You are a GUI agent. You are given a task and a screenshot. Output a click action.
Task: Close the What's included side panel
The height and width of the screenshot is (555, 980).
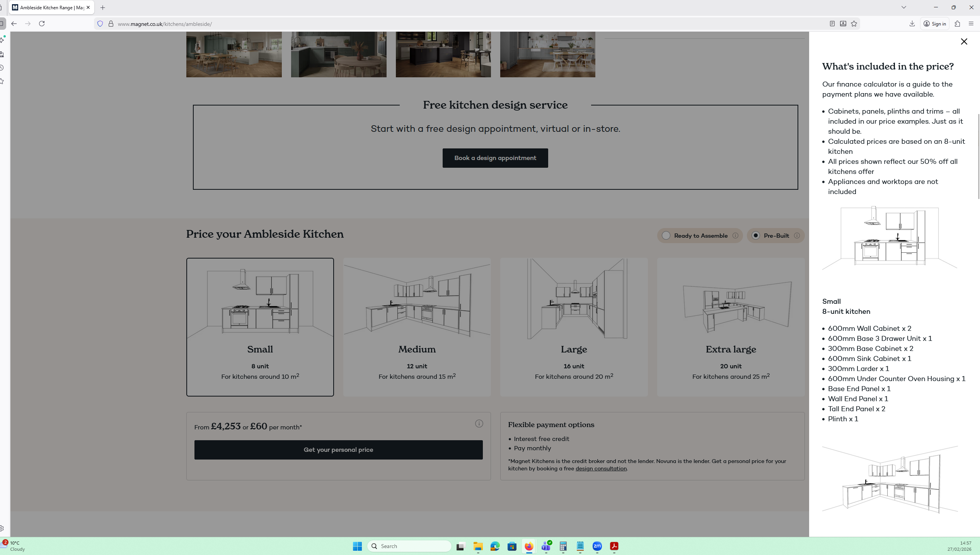964,41
